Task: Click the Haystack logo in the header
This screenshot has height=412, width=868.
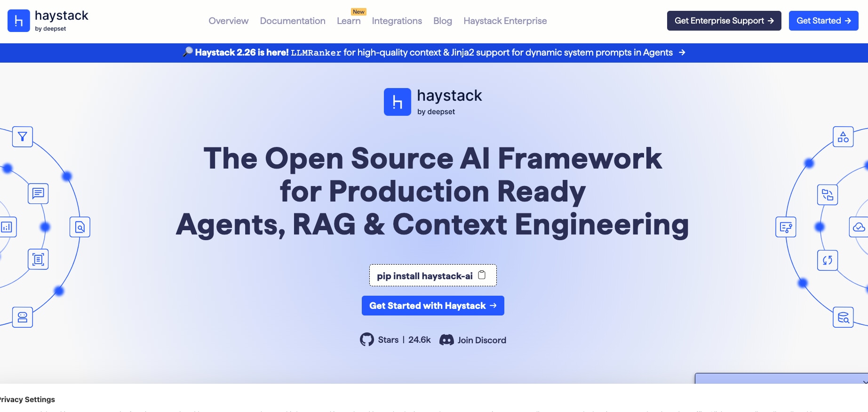Action: 48,21
